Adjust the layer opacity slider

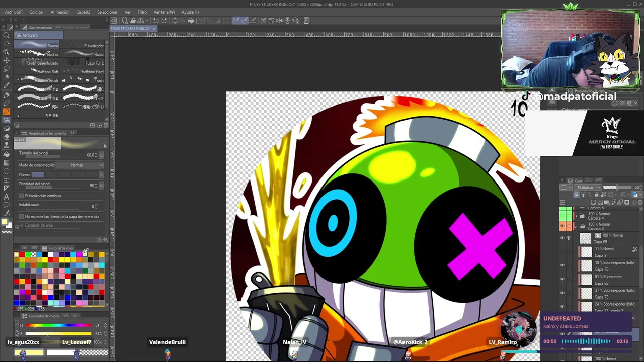[617, 187]
